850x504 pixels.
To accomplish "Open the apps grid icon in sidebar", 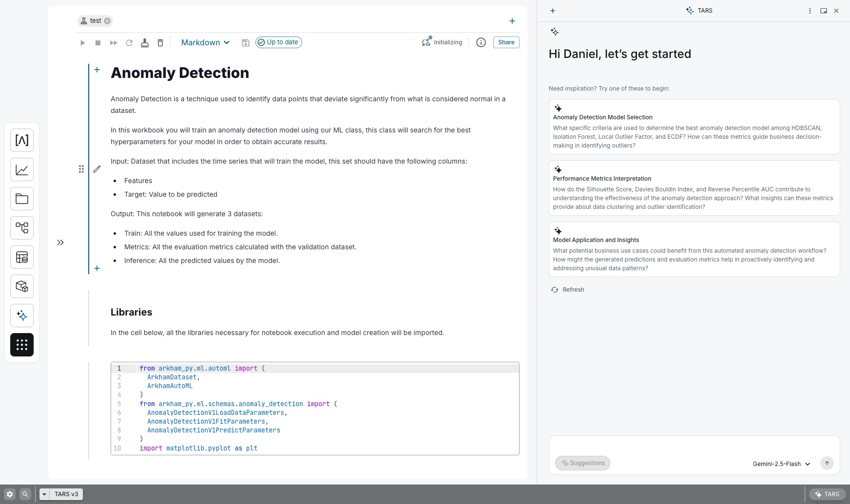I will [22, 345].
